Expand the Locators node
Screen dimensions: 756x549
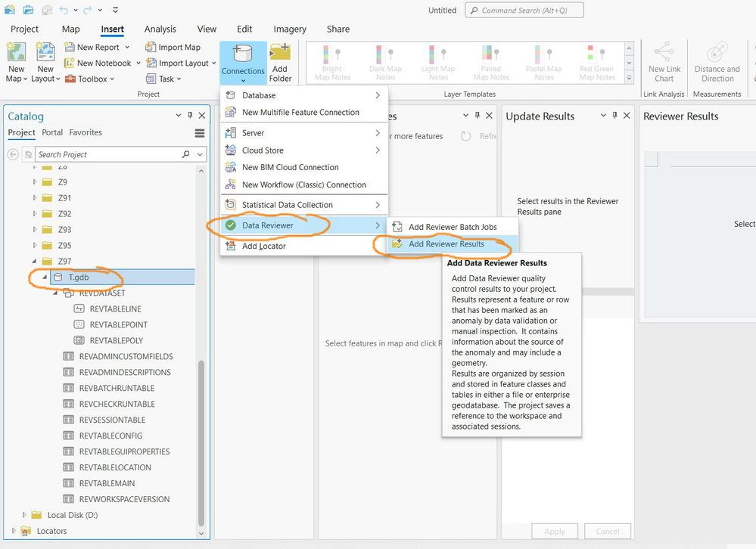click(x=14, y=531)
